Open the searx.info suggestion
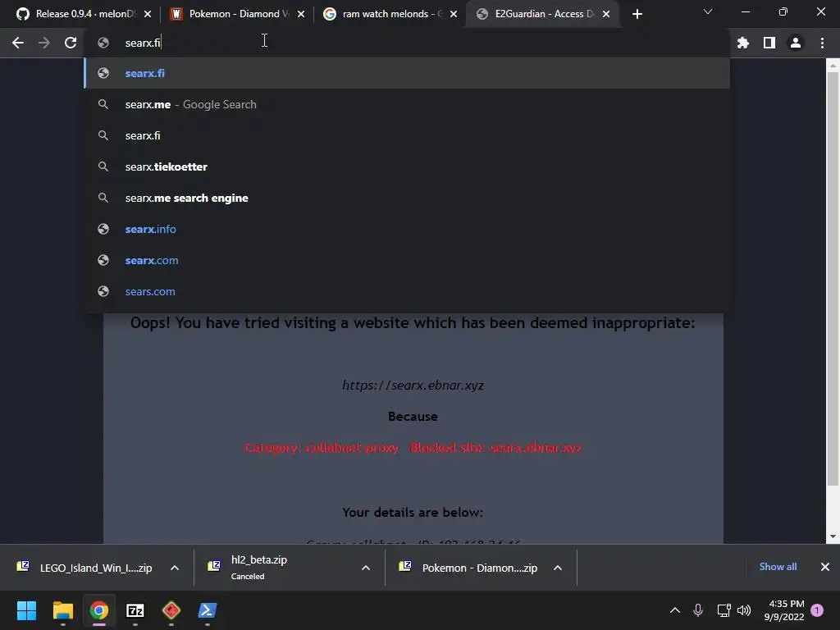The width and height of the screenshot is (840, 630). point(407,230)
